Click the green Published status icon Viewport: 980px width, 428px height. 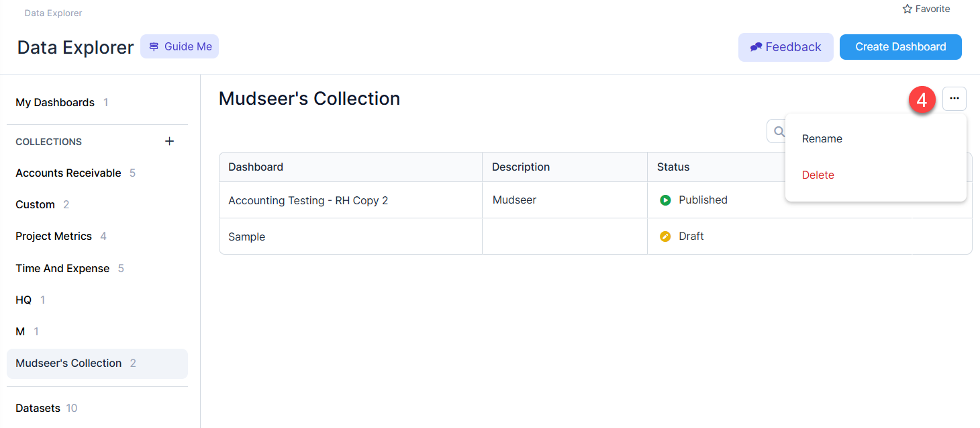(665, 200)
